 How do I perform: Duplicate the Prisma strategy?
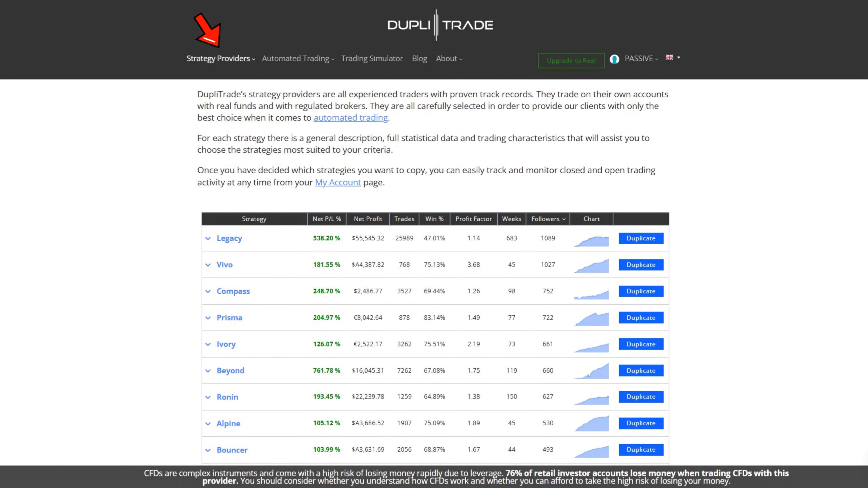click(x=641, y=317)
